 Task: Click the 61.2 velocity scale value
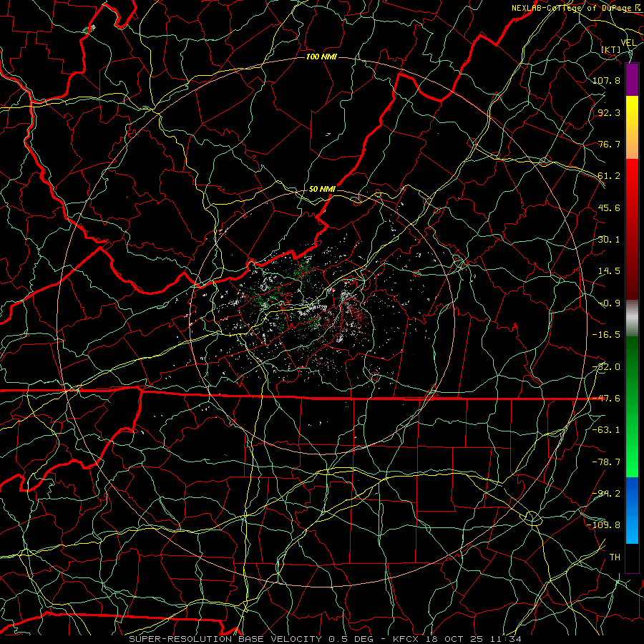(x=609, y=176)
